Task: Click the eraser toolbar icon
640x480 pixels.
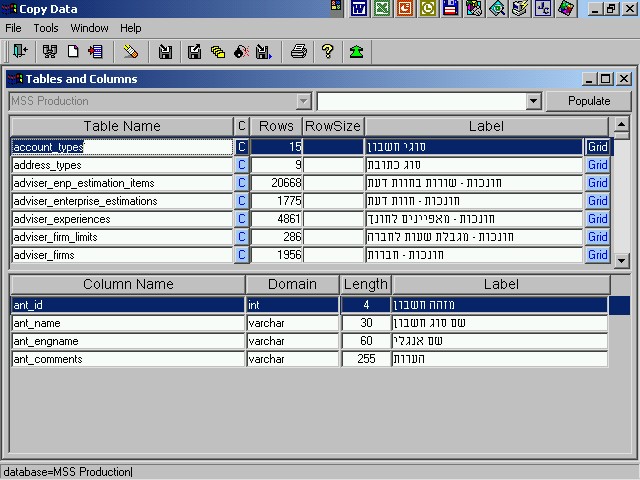Action: coord(131,51)
